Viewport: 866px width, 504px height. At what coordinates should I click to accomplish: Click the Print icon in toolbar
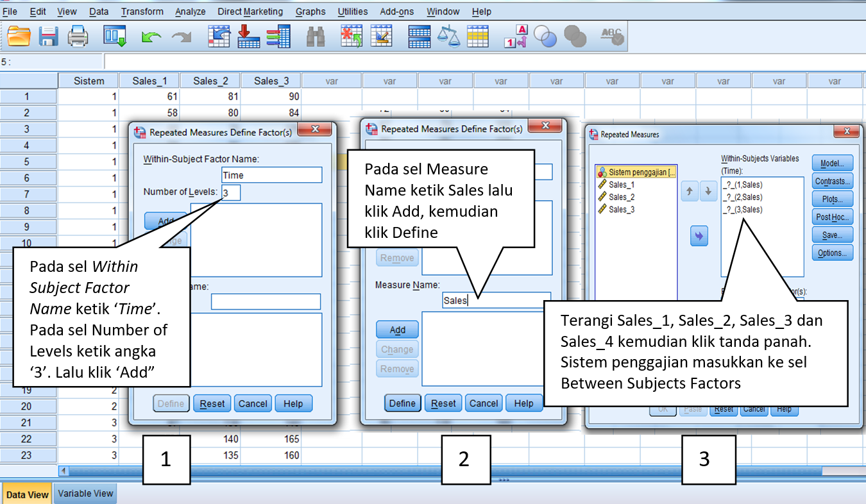click(78, 36)
